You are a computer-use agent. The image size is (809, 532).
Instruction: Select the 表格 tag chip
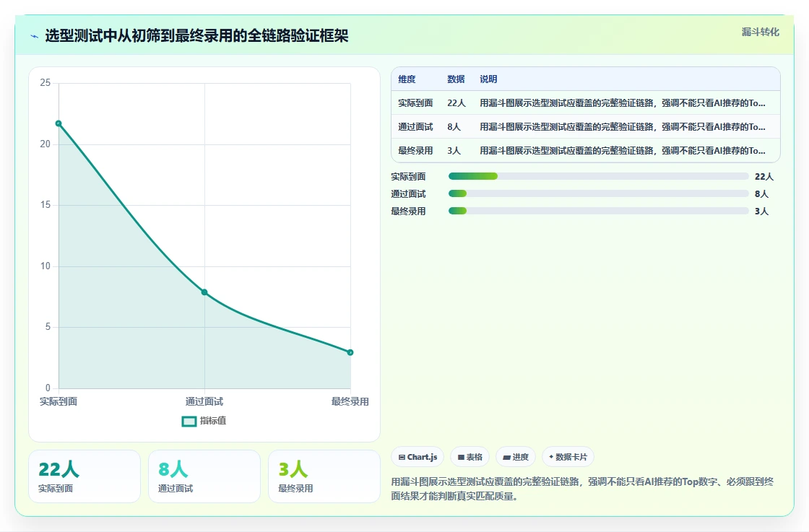click(470, 457)
